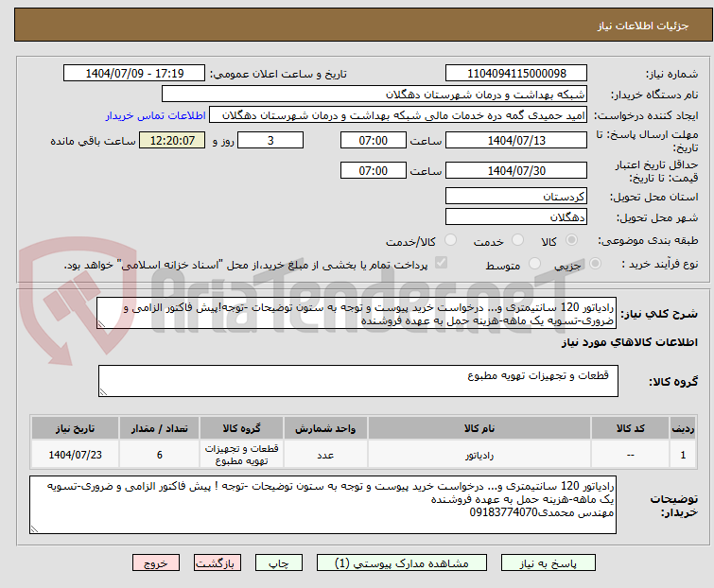
Task: Click the «استان محل تحویل» field showing کردستان
Action: pyautogui.click(x=516, y=197)
